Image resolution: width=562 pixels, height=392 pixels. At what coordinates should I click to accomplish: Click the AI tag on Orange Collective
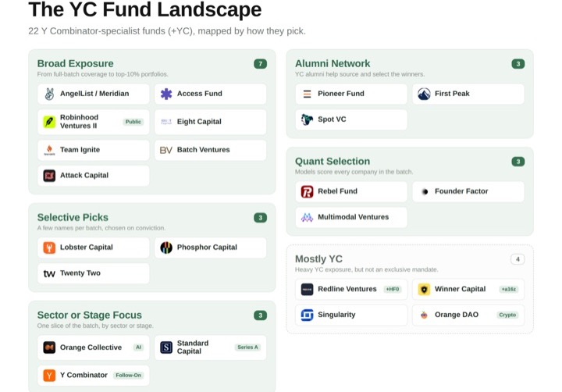click(x=138, y=347)
